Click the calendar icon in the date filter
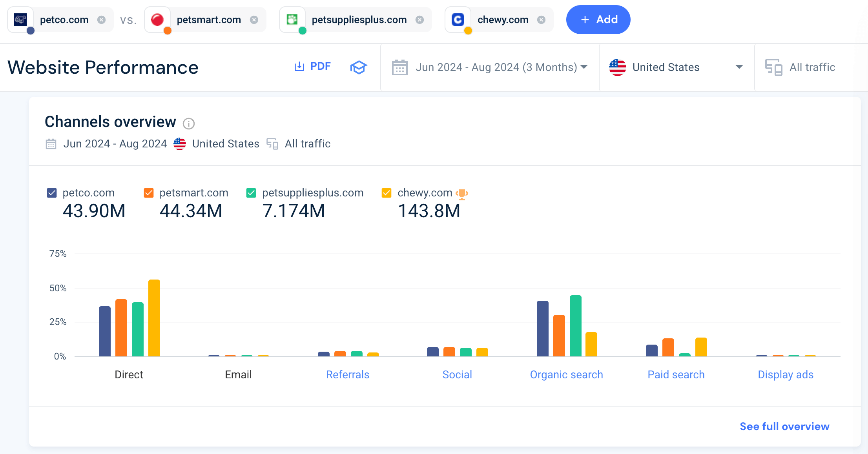Image resolution: width=868 pixels, height=454 pixels. [x=400, y=67]
